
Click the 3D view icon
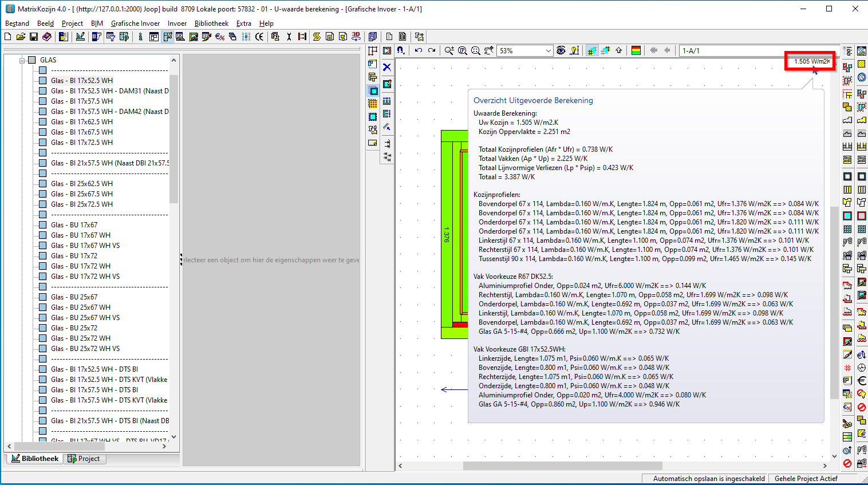click(x=356, y=36)
